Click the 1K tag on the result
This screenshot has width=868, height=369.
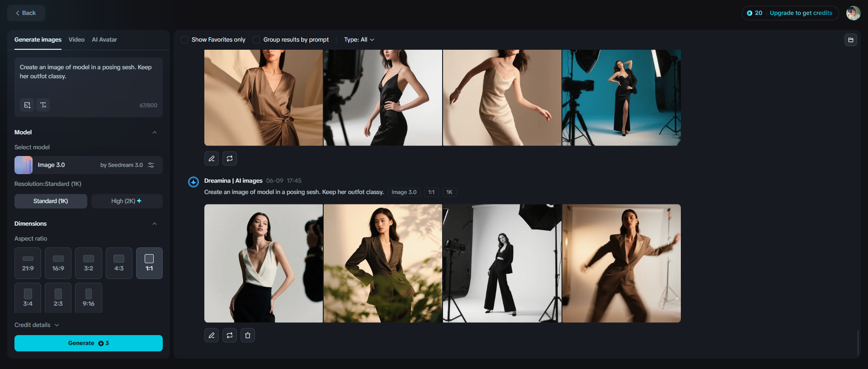point(449,192)
